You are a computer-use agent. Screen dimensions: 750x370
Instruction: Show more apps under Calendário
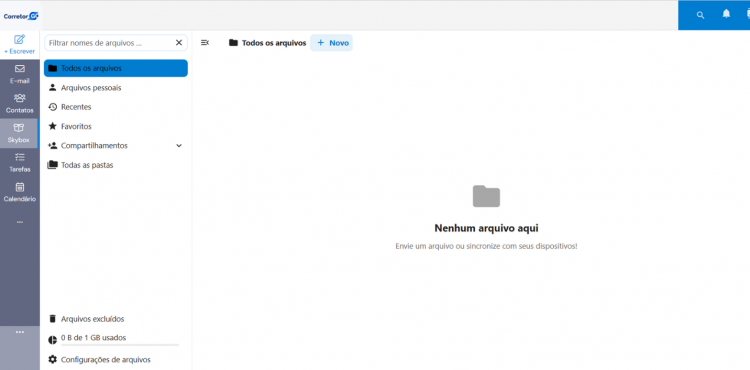(20, 222)
